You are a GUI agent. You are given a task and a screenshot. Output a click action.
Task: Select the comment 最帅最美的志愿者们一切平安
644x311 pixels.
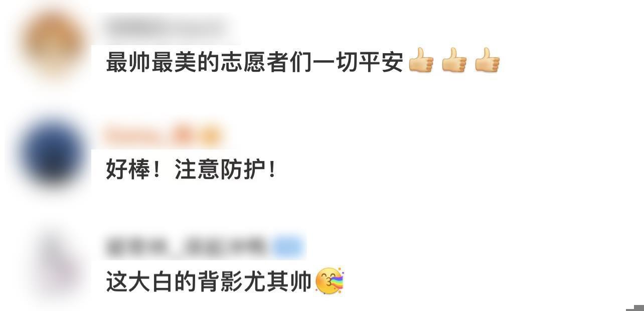[x=254, y=63]
